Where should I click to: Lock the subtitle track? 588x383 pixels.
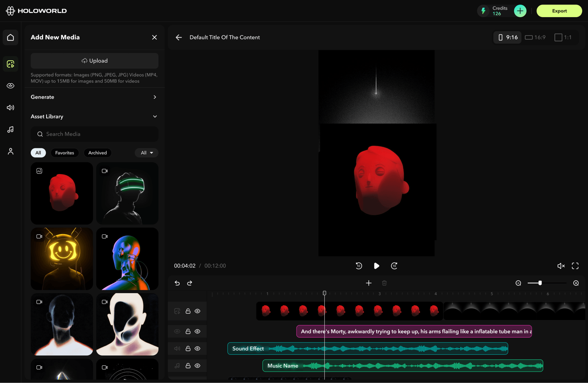coord(188,331)
